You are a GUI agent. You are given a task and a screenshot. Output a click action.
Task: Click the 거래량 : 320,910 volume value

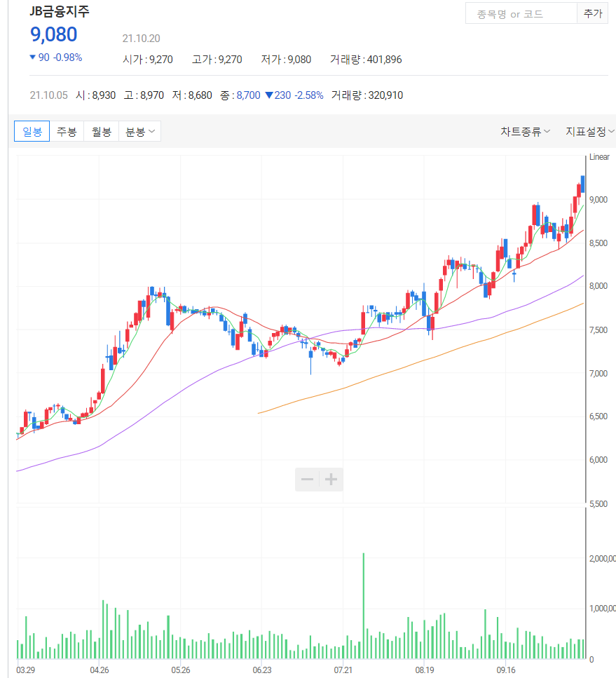pyautogui.click(x=367, y=95)
